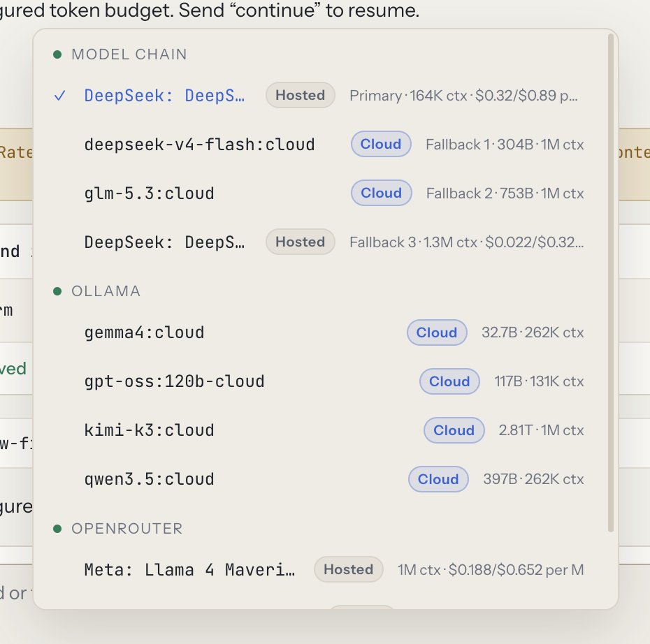
Task: Click the Cloud badge on qwen3.5 row
Action: pos(439,479)
